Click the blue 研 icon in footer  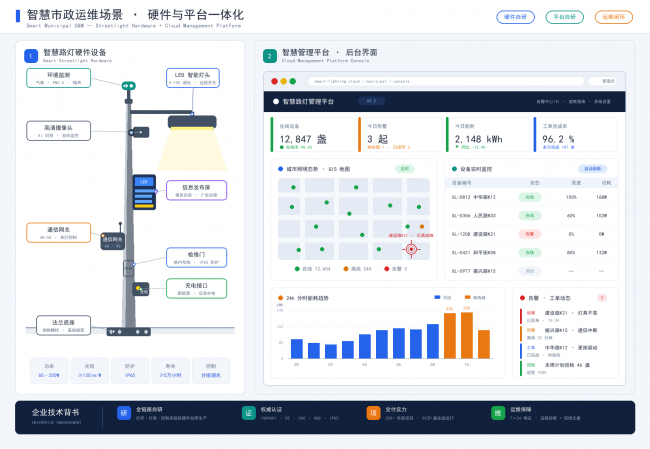pyautogui.click(x=124, y=413)
